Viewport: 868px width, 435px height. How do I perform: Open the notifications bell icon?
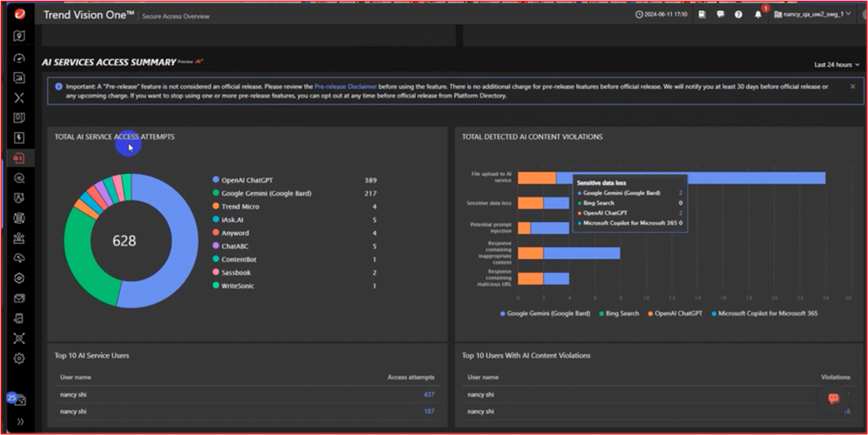coord(758,14)
